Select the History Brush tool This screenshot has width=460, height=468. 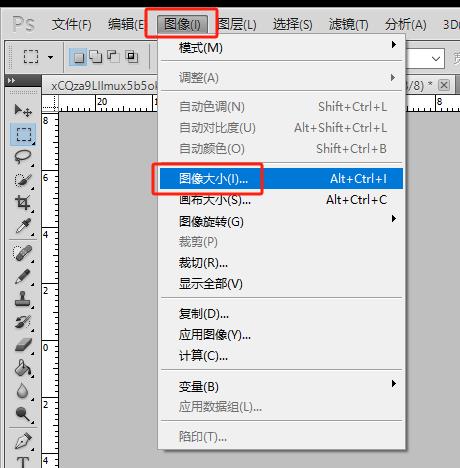(x=23, y=322)
